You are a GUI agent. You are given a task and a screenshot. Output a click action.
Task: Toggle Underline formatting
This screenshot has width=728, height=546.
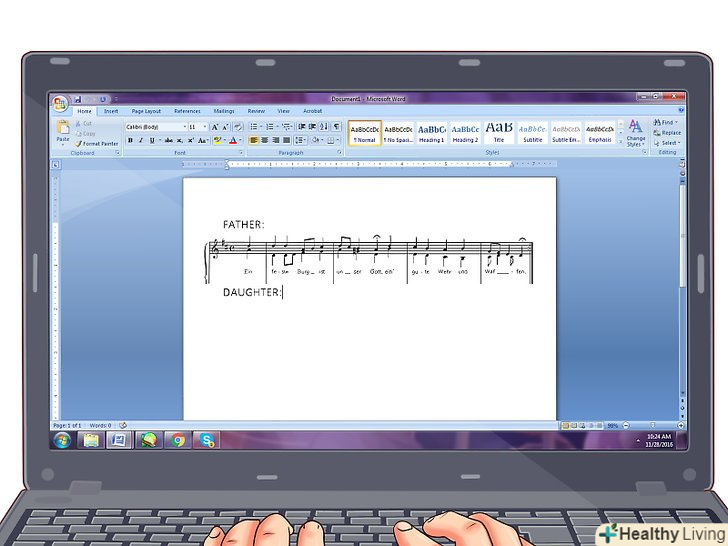click(x=152, y=141)
